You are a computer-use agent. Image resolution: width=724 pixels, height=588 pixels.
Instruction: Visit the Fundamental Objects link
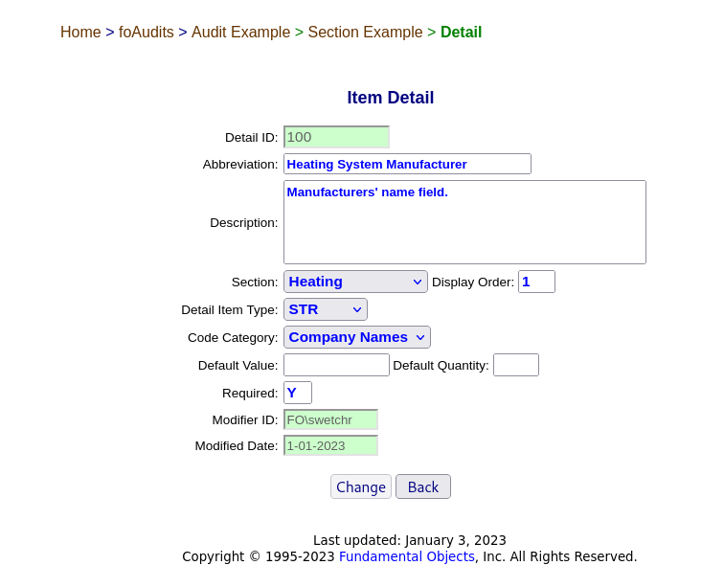click(x=406, y=556)
